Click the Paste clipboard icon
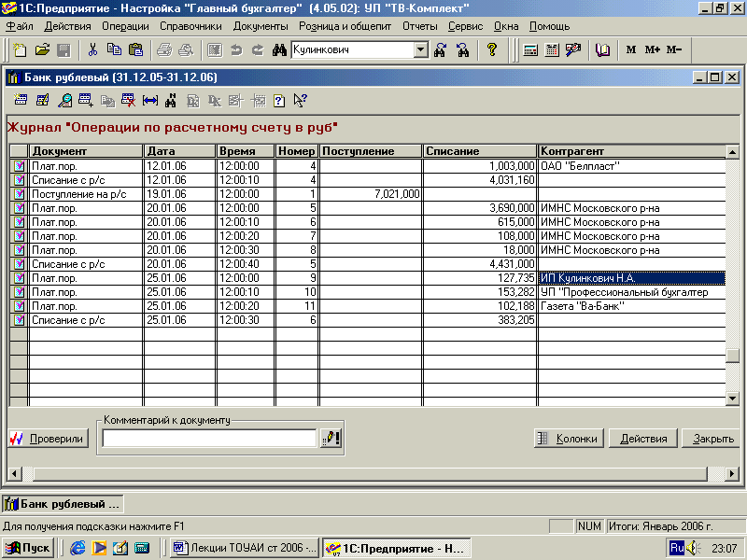 point(136,49)
